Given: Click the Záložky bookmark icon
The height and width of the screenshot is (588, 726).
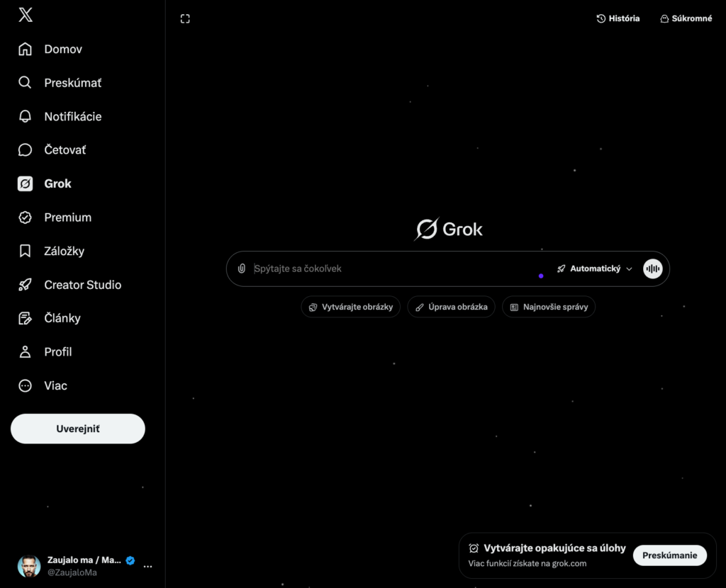Looking at the screenshot, I should [25, 251].
